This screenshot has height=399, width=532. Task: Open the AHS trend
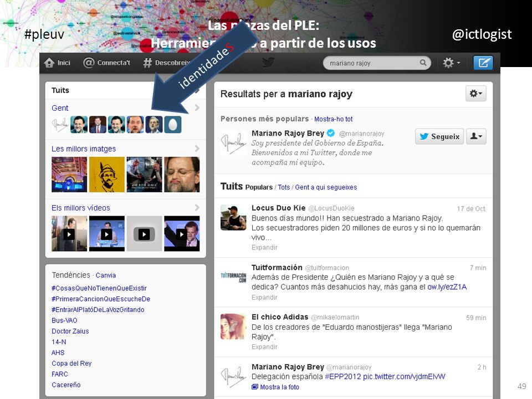(x=58, y=352)
